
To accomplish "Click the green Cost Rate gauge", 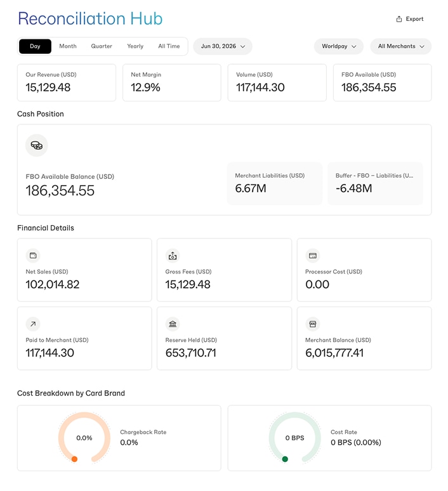I will 295,438.
